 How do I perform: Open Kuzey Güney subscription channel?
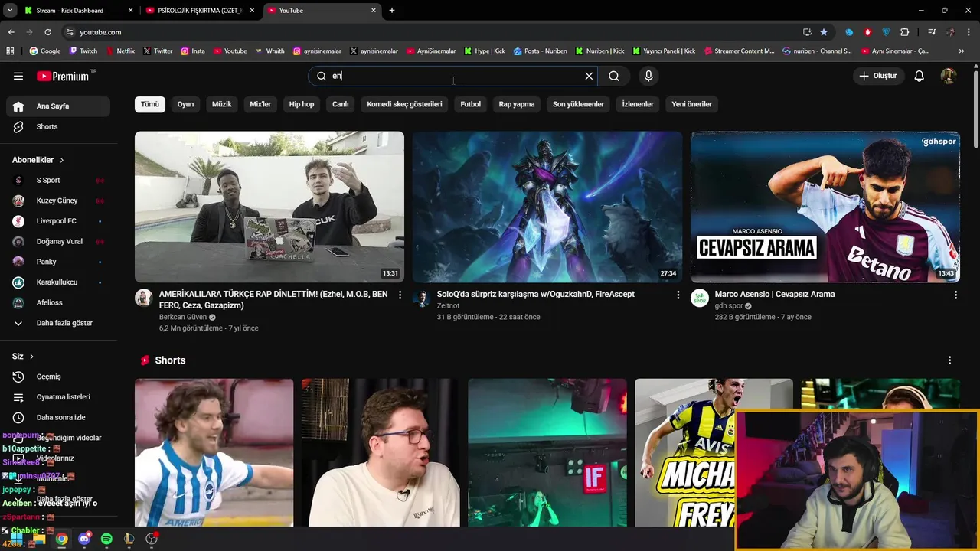click(x=58, y=201)
